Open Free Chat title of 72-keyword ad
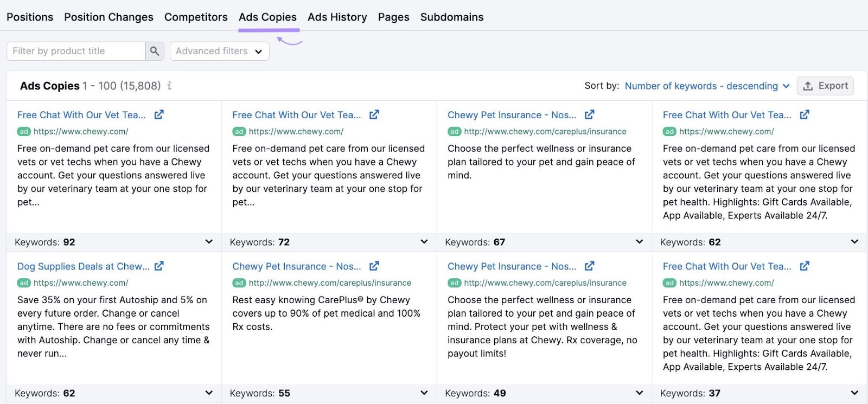This screenshot has height=404, width=868. coord(297,115)
